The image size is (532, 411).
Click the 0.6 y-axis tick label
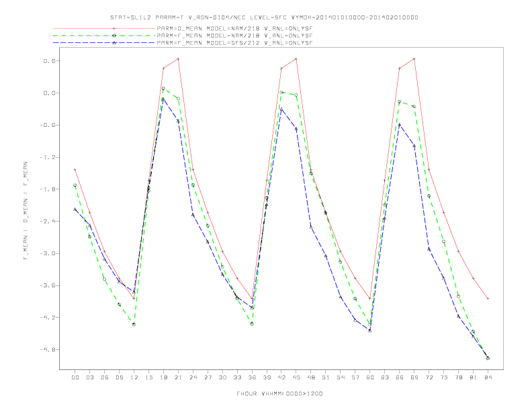coord(48,61)
